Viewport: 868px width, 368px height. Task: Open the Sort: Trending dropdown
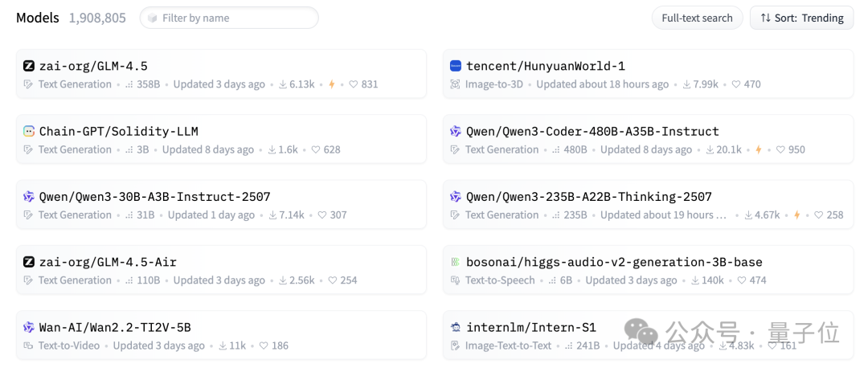[x=801, y=18]
